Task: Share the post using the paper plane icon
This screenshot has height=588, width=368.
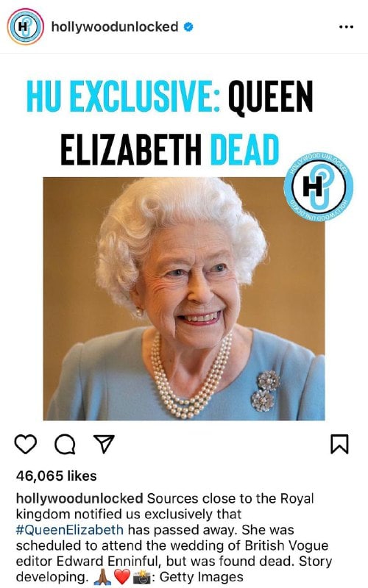Action: [x=104, y=444]
